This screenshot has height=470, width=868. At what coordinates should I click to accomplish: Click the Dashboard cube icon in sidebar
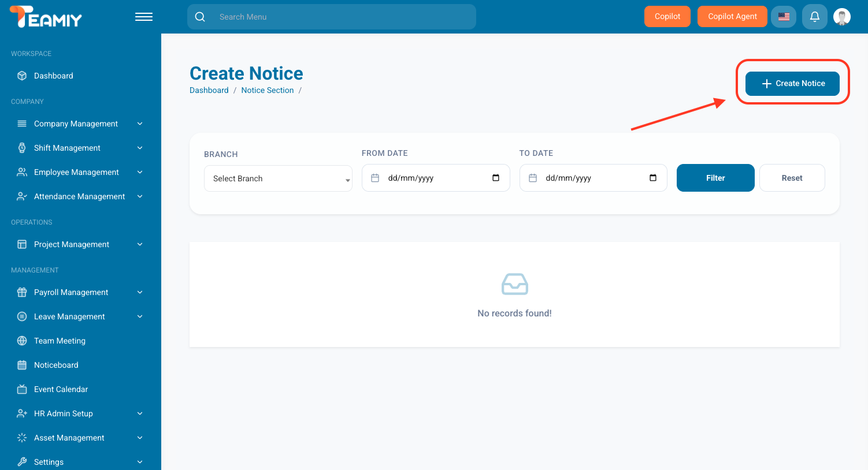tap(22, 76)
